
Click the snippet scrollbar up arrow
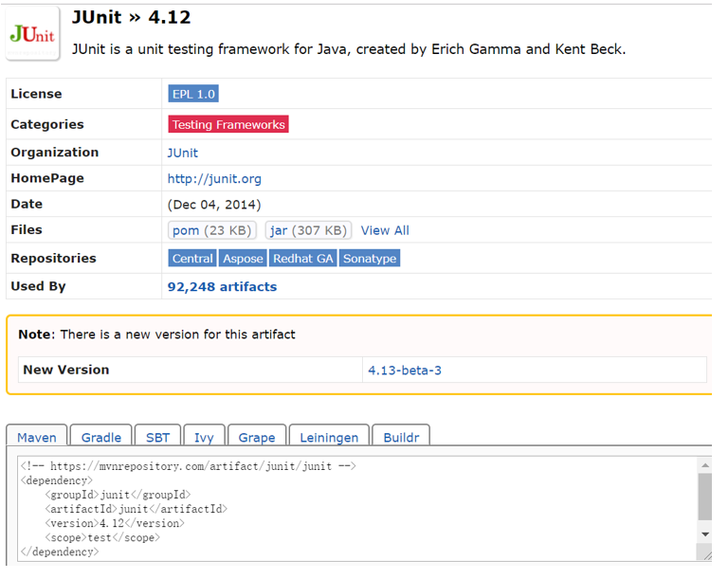705,464
